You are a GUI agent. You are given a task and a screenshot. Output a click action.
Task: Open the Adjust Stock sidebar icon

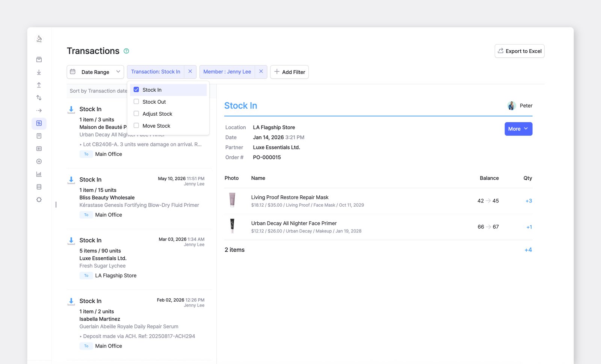39,98
